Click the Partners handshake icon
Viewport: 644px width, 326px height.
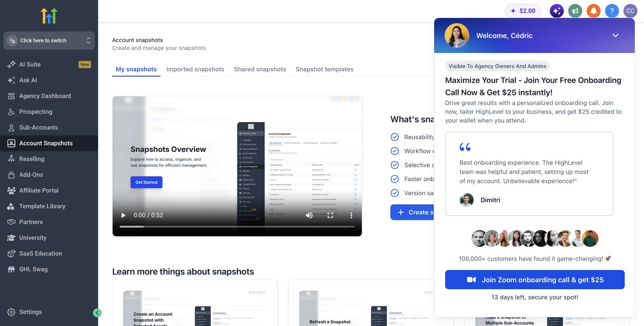coord(11,222)
